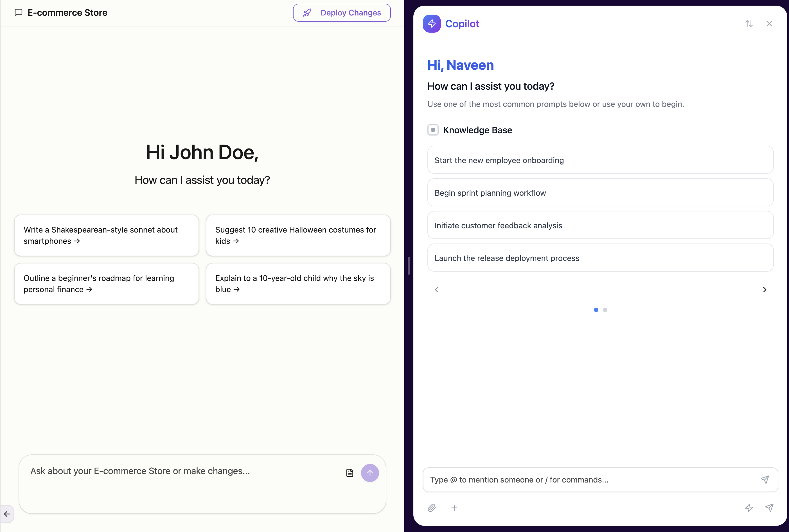
Task: Click the send icon inside Copilot input
Action: tap(765, 479)
